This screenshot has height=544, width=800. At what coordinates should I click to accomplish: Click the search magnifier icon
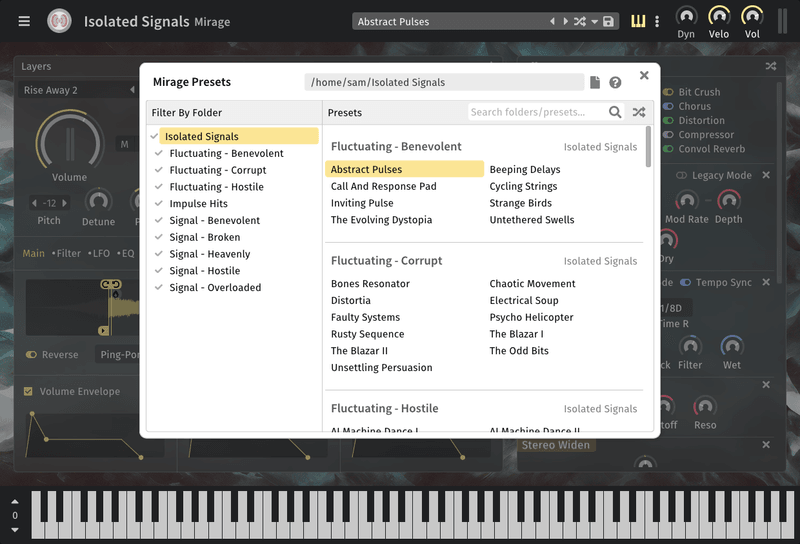[x=615, y=112]
